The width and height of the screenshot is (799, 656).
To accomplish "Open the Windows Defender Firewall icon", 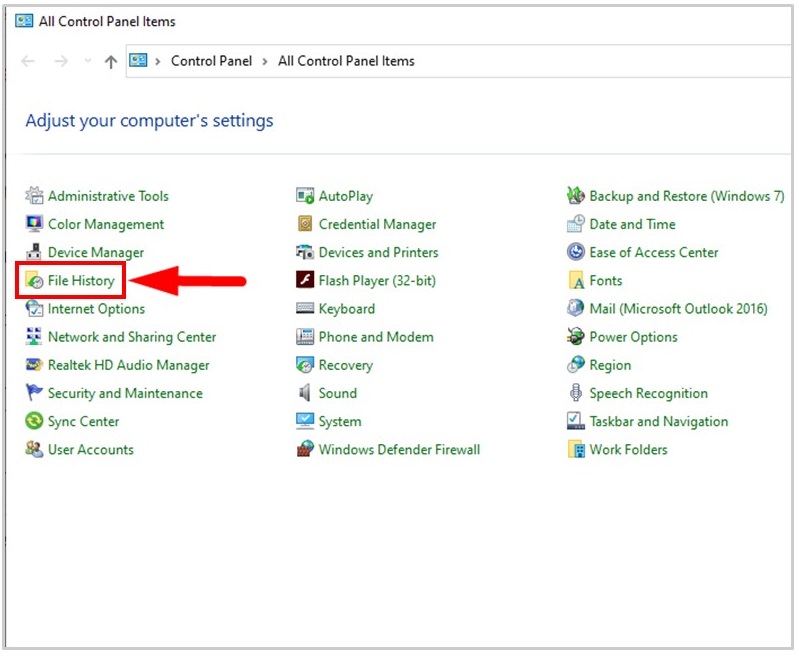I will click(305, 450).
